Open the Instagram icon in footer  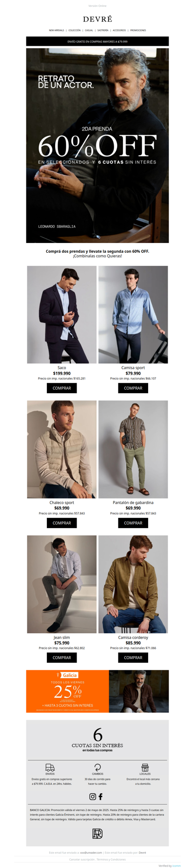click(x=93, y=796)
